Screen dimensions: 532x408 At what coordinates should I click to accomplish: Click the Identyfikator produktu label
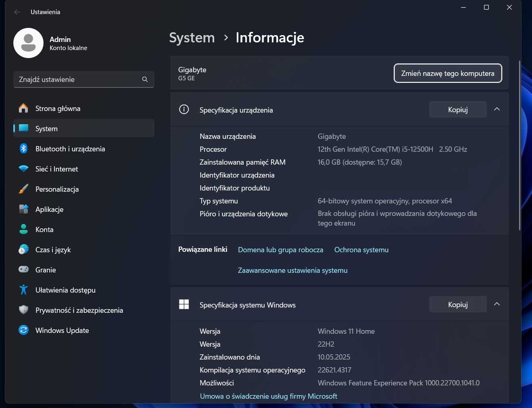tap(234, 188)
